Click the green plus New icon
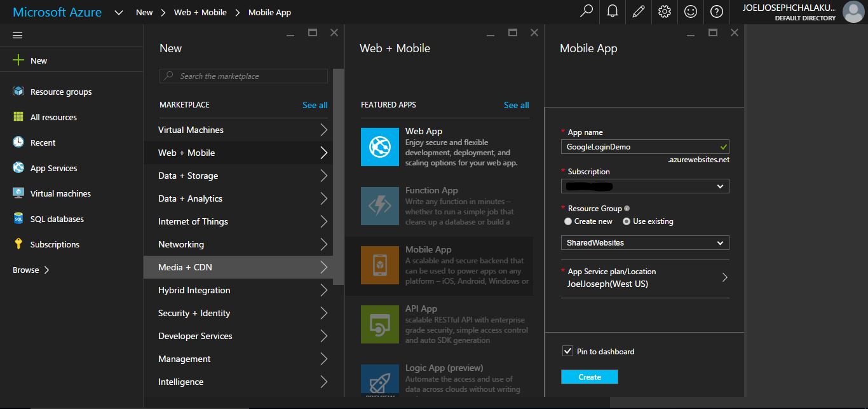 [x=18, y=60]
